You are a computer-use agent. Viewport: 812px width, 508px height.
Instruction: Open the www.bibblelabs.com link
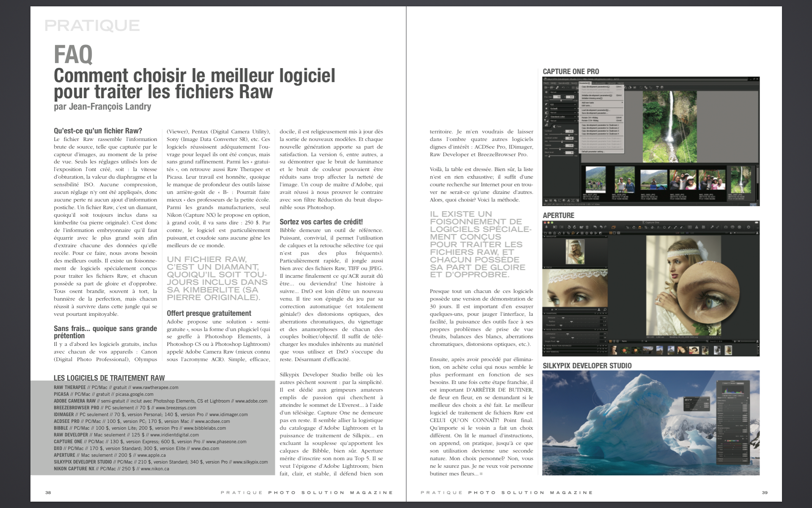coord(205,428)
